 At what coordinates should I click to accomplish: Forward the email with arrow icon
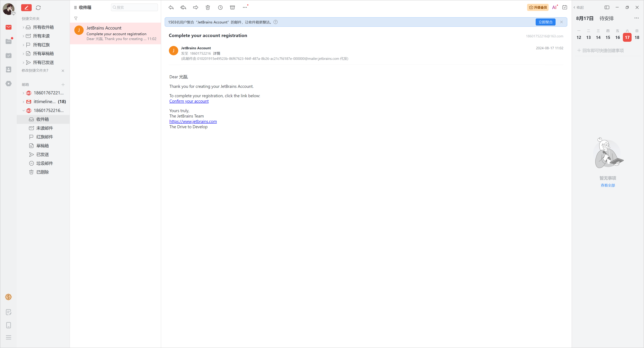tap(196, 8)
